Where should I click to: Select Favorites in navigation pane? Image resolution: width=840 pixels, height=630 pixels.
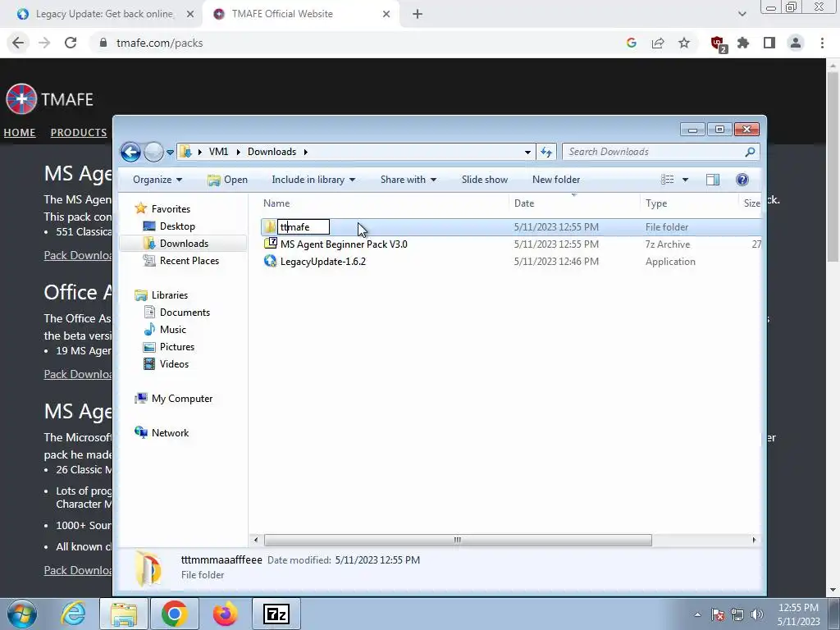171,209
